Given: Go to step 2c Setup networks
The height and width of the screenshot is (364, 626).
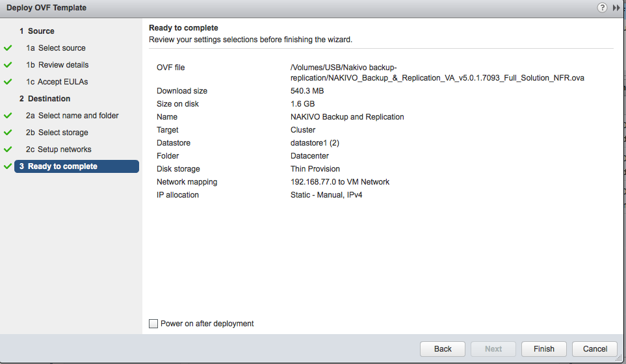Looking at the screenshot, I should 59,149.
